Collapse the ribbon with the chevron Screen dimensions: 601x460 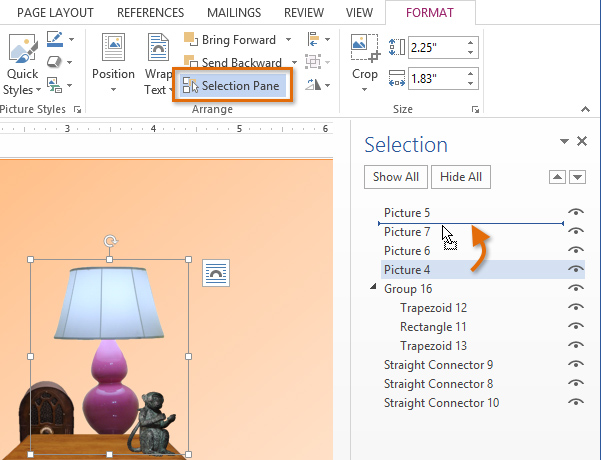click(585, 110)
